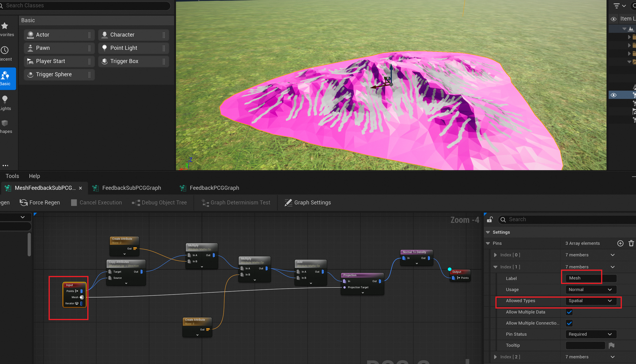Collapse the Pins array section
Image resolution: width=636 pixels, height=364 pixels.
pos(488,243)
